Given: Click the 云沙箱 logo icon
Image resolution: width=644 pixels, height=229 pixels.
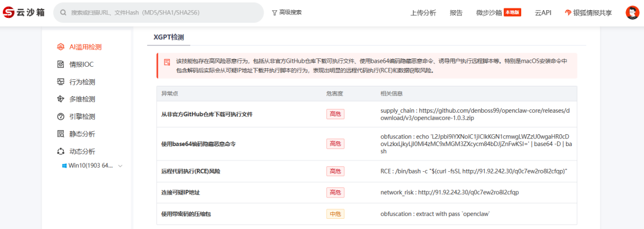Looking at the screenshot, I should [8, 13].
